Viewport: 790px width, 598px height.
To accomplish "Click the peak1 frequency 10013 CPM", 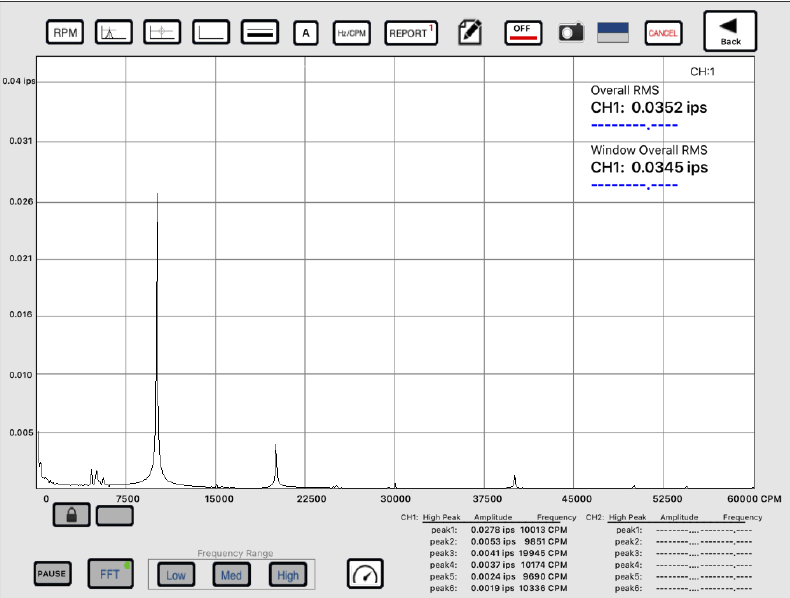I will (544, 530).
